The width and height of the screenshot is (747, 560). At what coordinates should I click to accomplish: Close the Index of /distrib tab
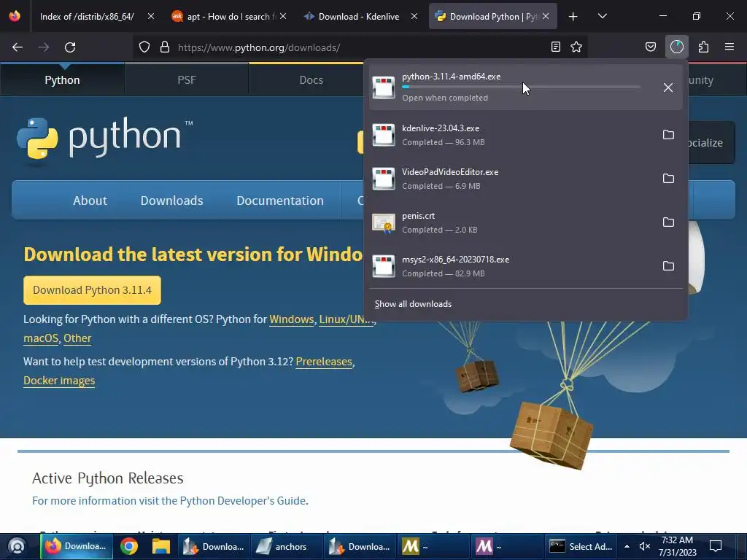tap(150, 16)
